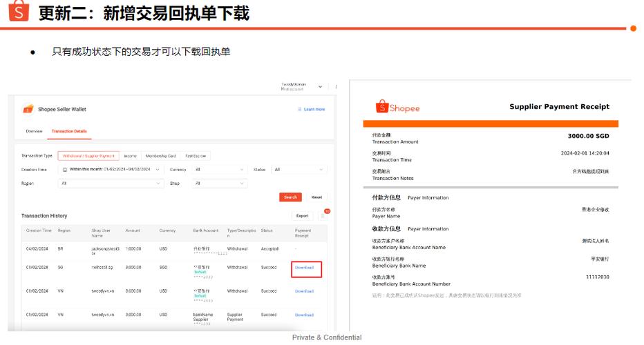
Task: Choose the Income transaction type
Action: click(130, 156)
